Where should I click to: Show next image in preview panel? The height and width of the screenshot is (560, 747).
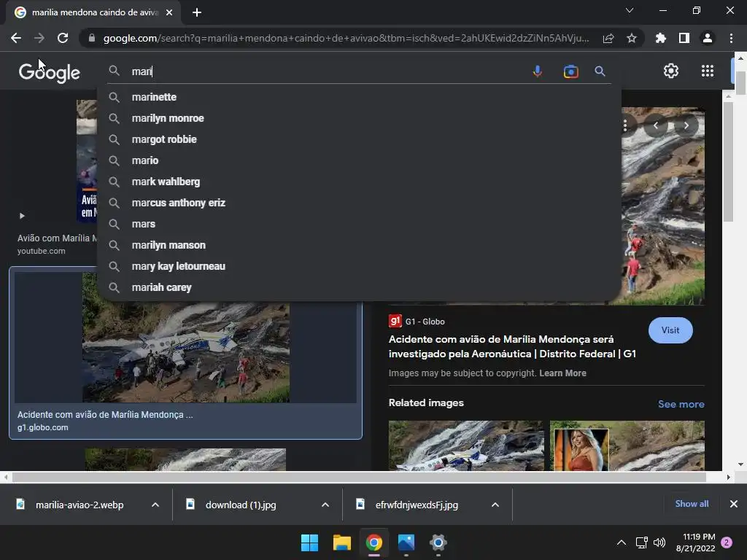coord(686,125)
